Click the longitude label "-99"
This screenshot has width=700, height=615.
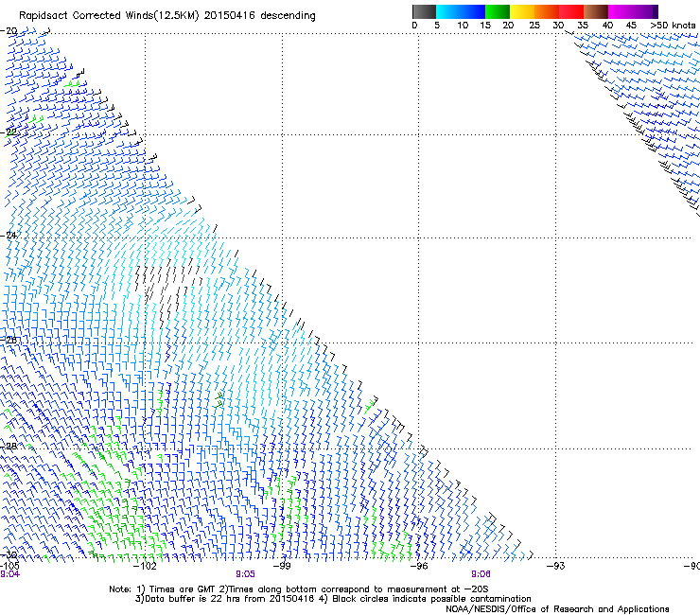[282, 566]
